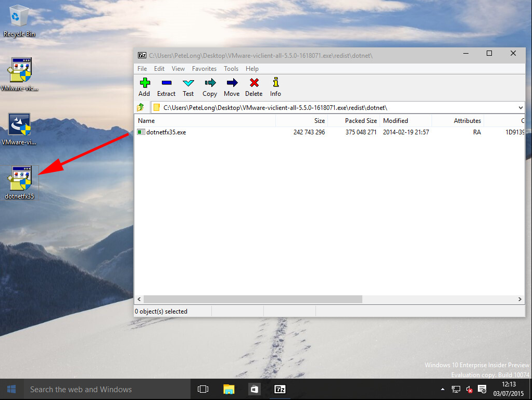The image size is (532, 400).
Task: Open the Action Center notifications icon
Action: [x=482, y=389]
